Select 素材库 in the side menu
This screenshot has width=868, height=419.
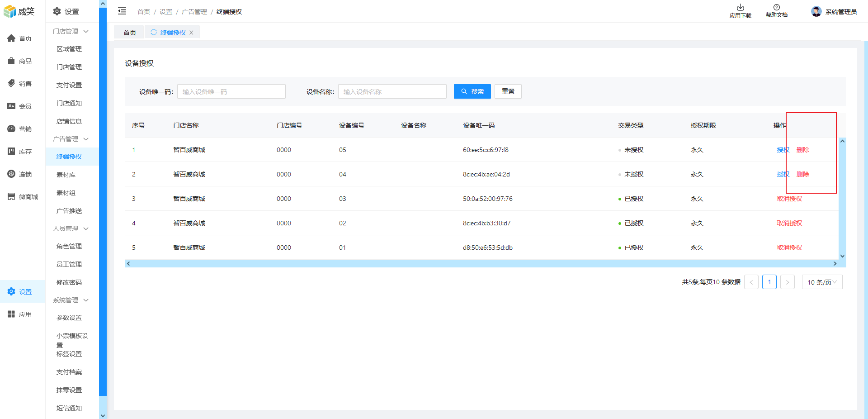(66, 175)
